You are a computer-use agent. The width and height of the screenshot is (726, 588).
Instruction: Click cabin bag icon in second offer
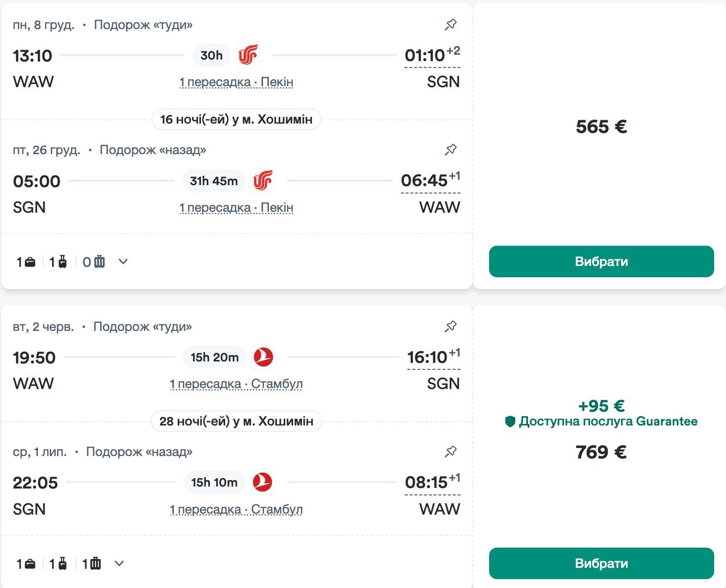point(62,564)
